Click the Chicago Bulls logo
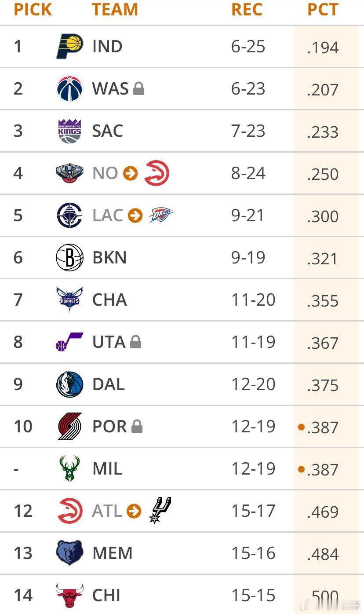The width and height of the screenshot is (364, 614). coord(69,596)
